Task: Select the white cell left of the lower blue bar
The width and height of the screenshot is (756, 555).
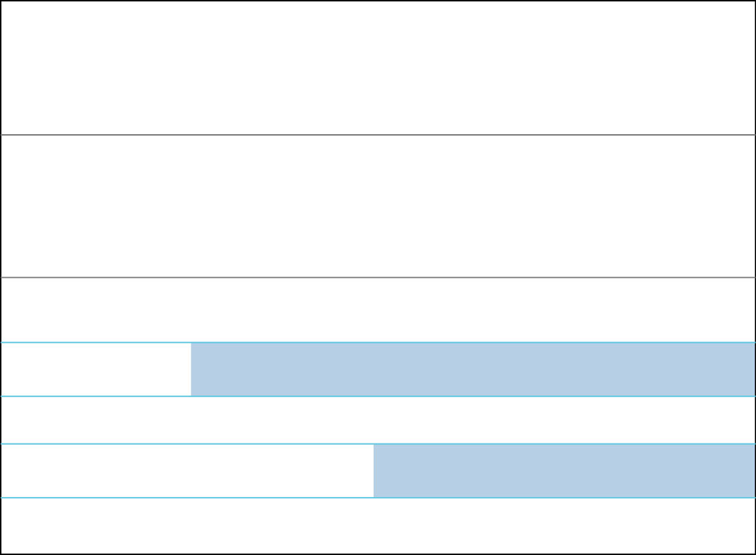Action: pyautogui.click(x=187, y=471)
